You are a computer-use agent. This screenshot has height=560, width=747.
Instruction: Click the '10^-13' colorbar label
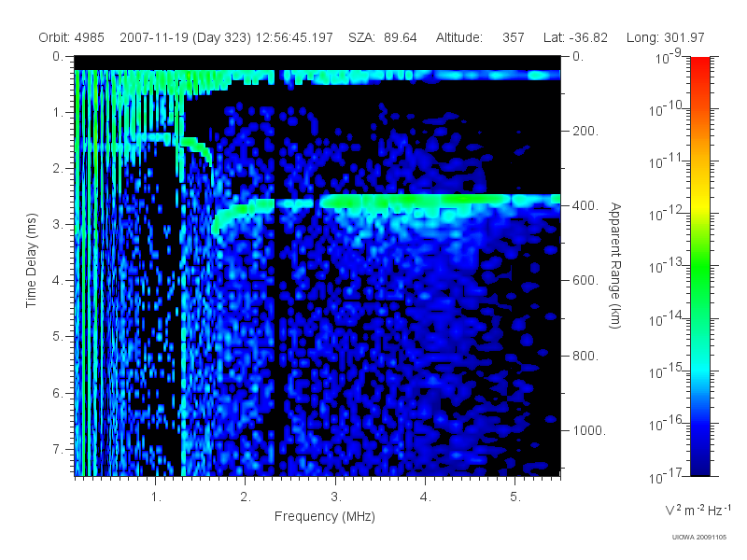coord(667,266)
